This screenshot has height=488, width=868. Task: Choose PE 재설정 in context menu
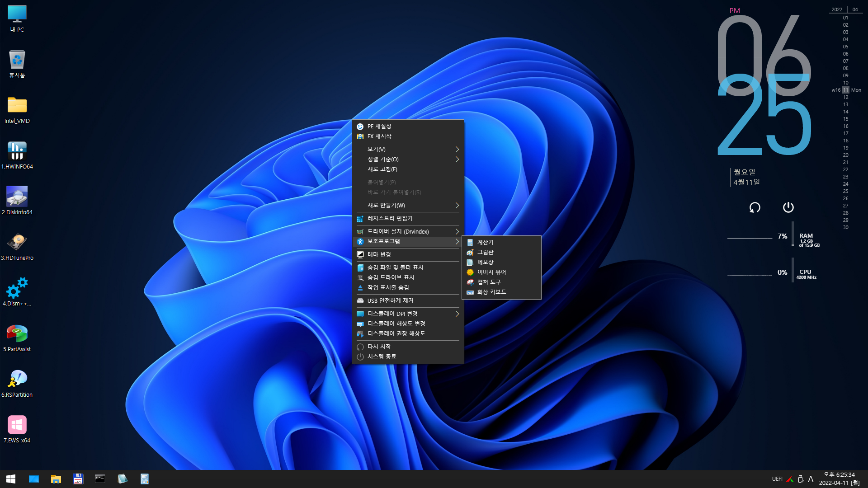408,127
